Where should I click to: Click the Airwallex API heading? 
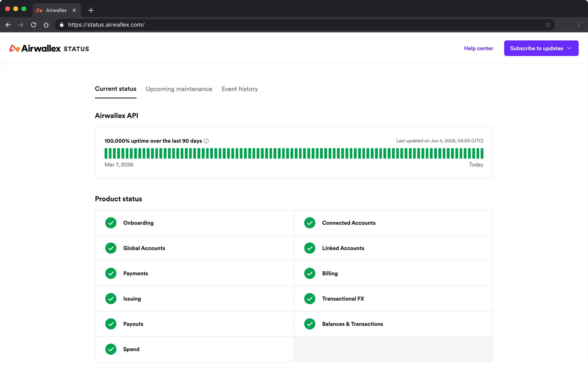116,116
